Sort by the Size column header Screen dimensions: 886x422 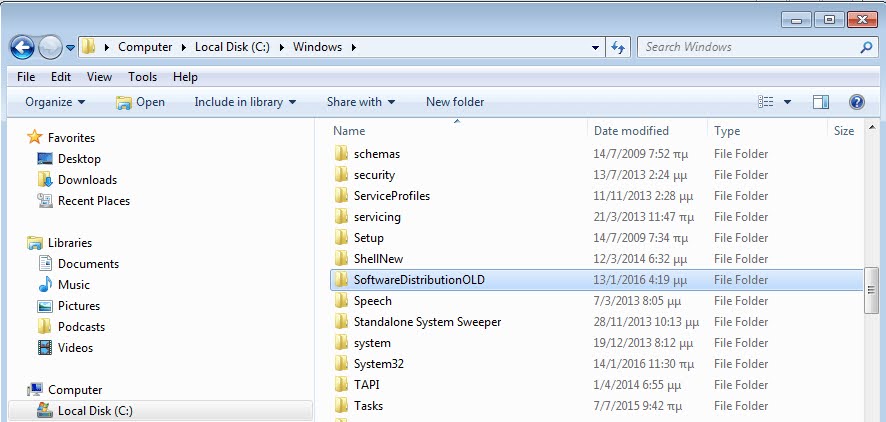coord(844,131)
